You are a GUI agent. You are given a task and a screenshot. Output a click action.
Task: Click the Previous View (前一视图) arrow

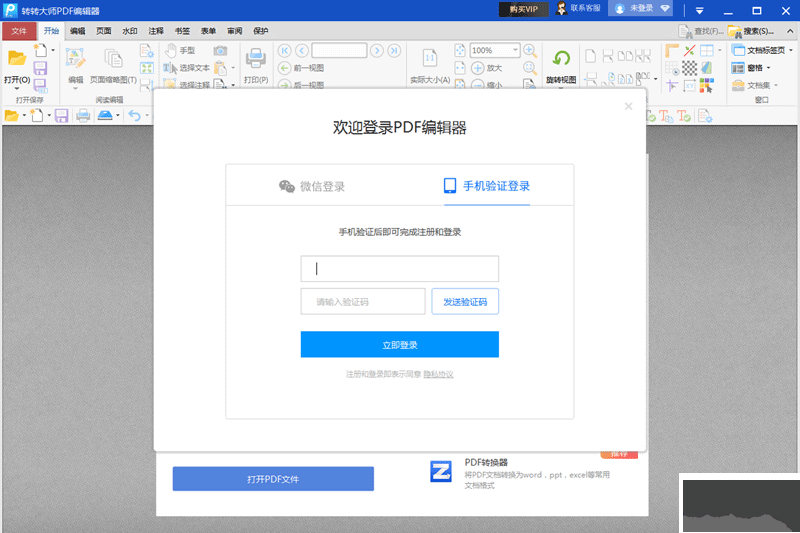click(x=284, y=68)
